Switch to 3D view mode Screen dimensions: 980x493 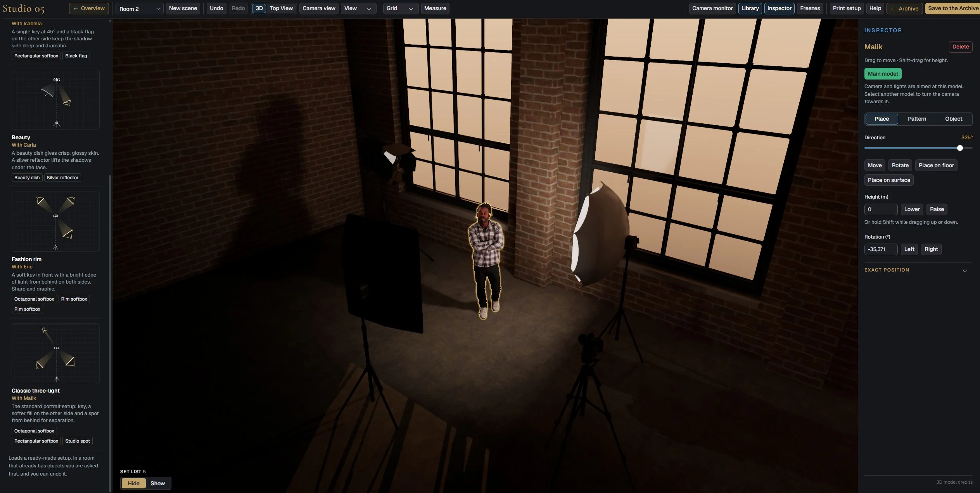[x=259, y=9]
